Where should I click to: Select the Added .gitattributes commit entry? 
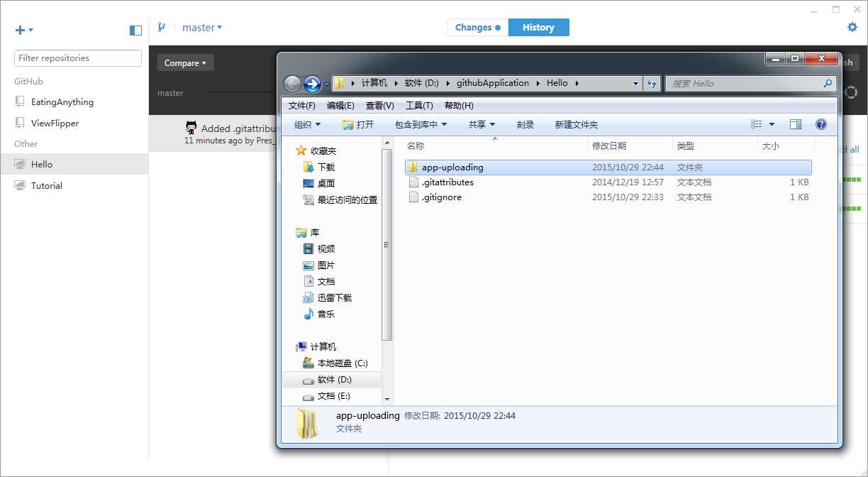(x=213, y=133)
